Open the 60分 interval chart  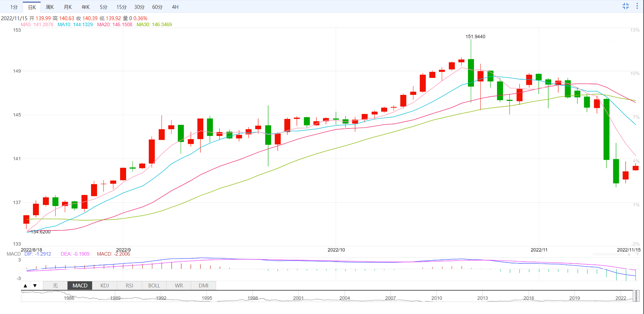[x=157, y=7]
